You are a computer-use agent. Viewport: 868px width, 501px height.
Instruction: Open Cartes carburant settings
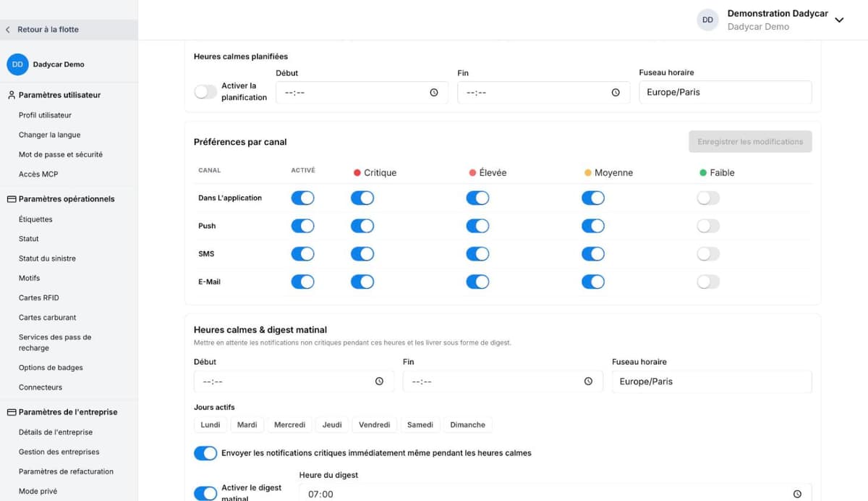(x=47, y=317)
